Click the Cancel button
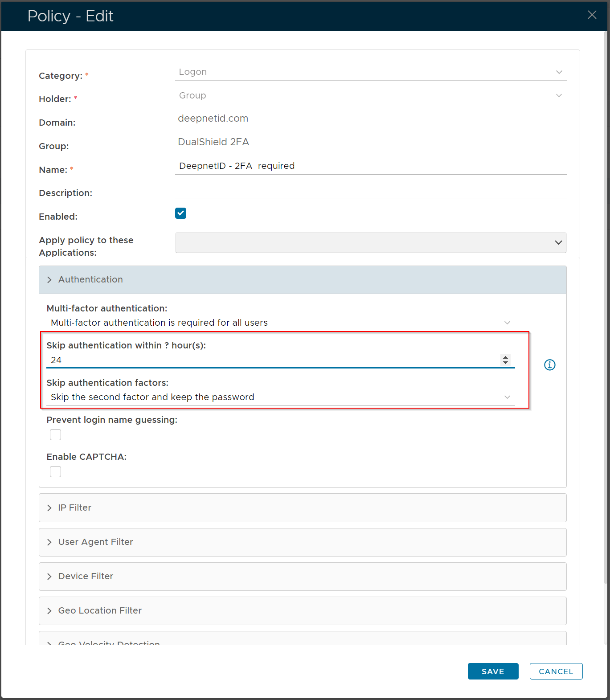 pos(556,671)
